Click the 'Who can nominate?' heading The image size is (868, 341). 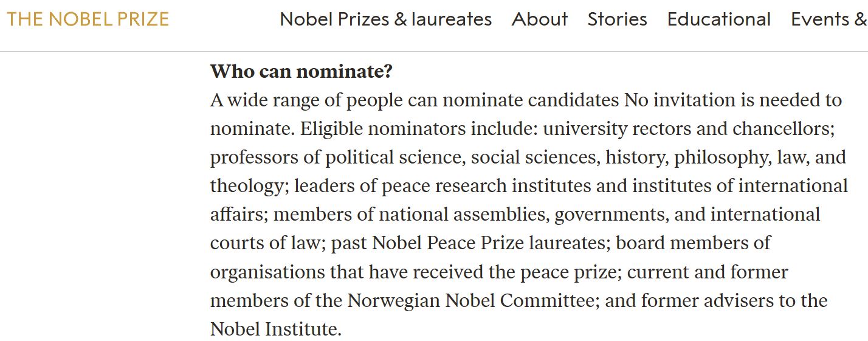(x=301, y=72)
